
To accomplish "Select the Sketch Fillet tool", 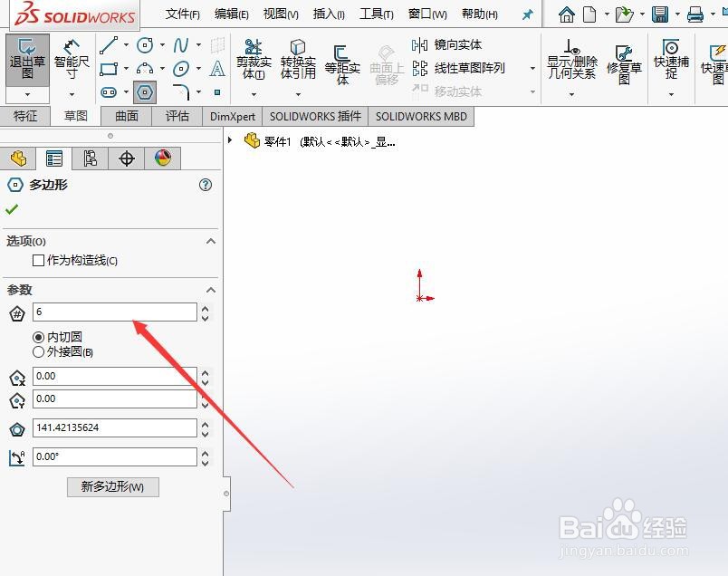I will 180,92.
